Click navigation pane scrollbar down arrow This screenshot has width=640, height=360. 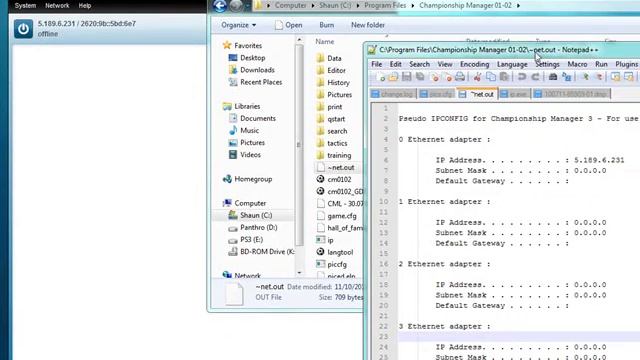[300, 272]
